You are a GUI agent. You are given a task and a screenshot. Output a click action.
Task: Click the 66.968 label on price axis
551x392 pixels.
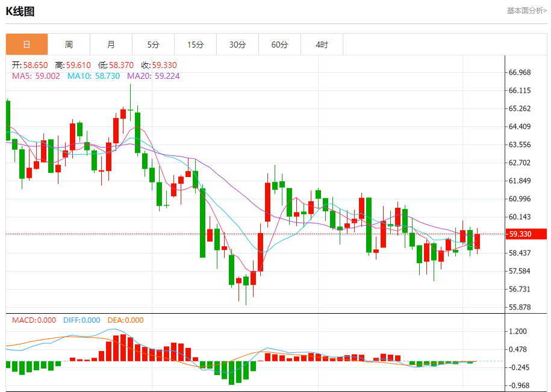point(519,73)
